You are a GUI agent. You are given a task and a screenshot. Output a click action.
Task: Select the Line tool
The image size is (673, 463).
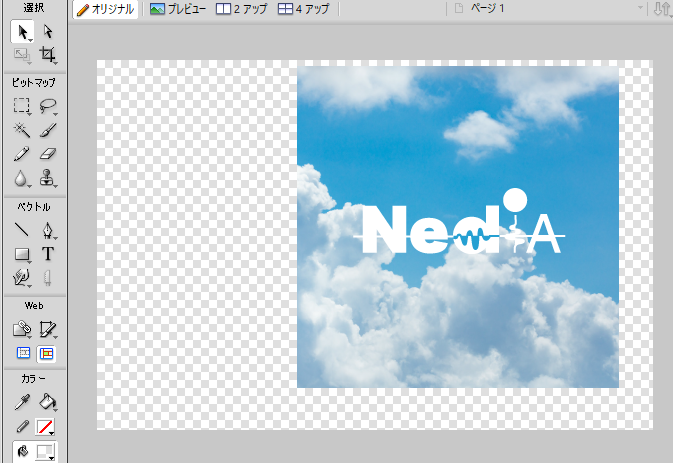(22, 230)
